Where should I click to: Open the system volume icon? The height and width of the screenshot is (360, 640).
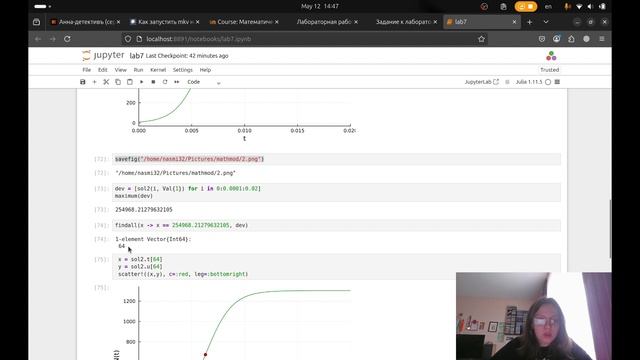click(x=590, y=7)
